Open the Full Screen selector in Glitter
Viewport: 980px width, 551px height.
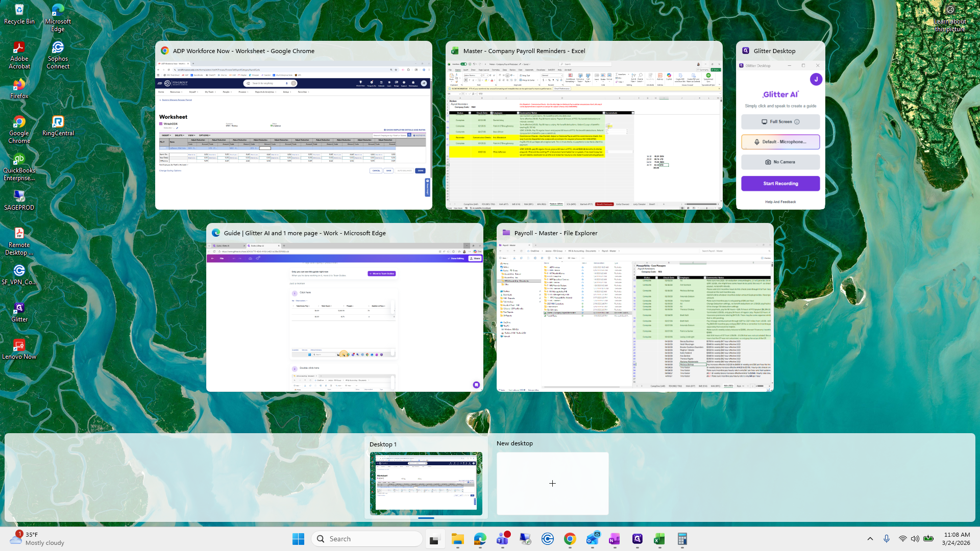click(780, 121)
